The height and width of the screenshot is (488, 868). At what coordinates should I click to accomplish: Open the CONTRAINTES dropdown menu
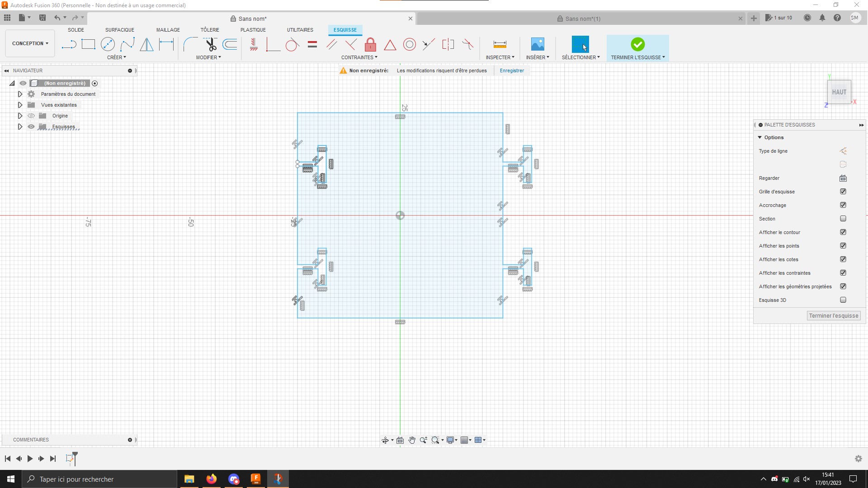(x=359, y=57)
